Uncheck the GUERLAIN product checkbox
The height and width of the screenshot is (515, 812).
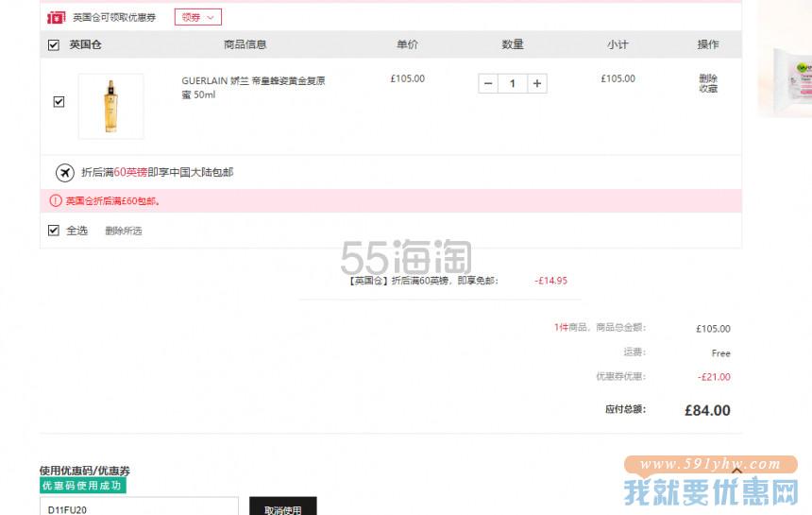(59, 101)
